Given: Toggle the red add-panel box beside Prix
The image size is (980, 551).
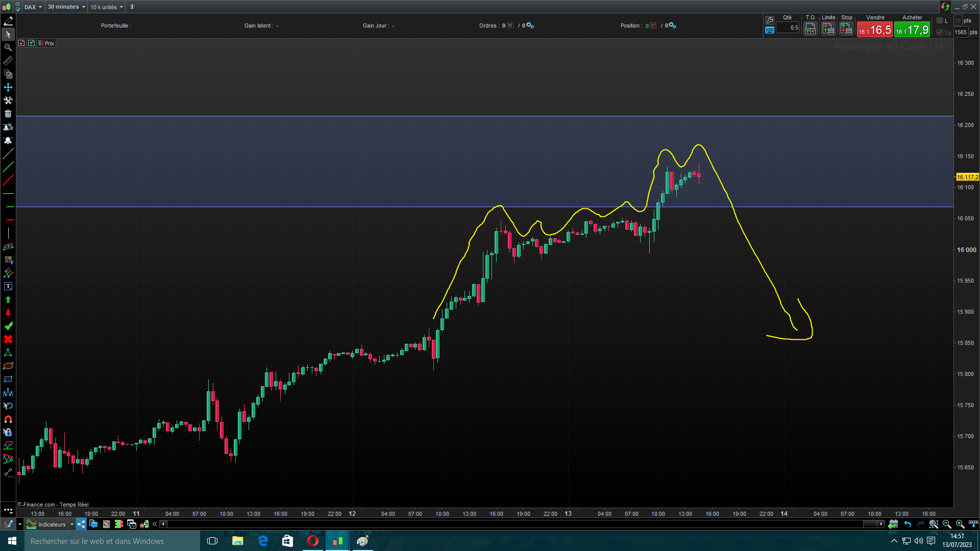Looking at the screenshot, I should 21,43.
